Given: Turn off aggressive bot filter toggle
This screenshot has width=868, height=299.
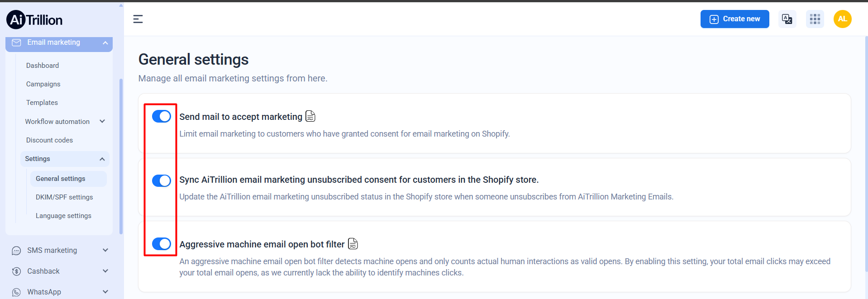Looking at the screenshot, I should tap(162, 244).
